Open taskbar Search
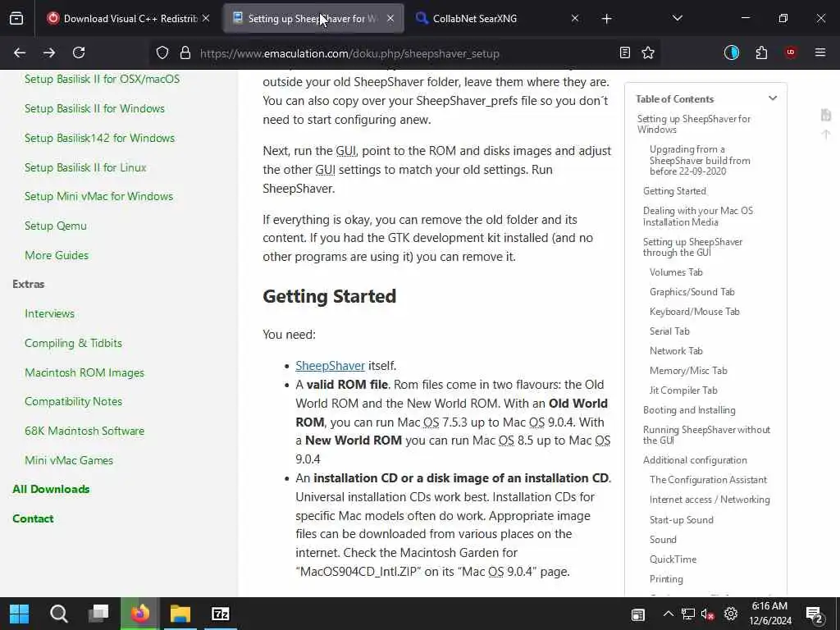The height and width of the screenshot is (630, 840). 58,614
